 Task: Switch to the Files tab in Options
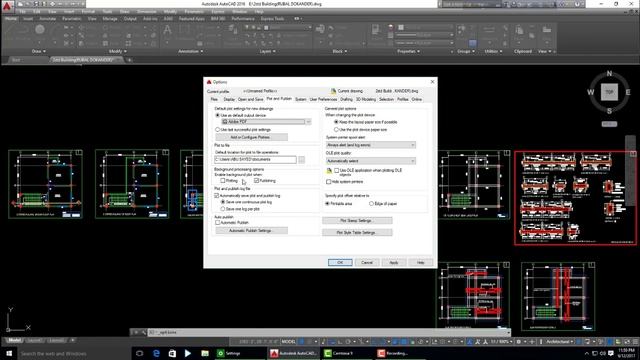(214, 99)
